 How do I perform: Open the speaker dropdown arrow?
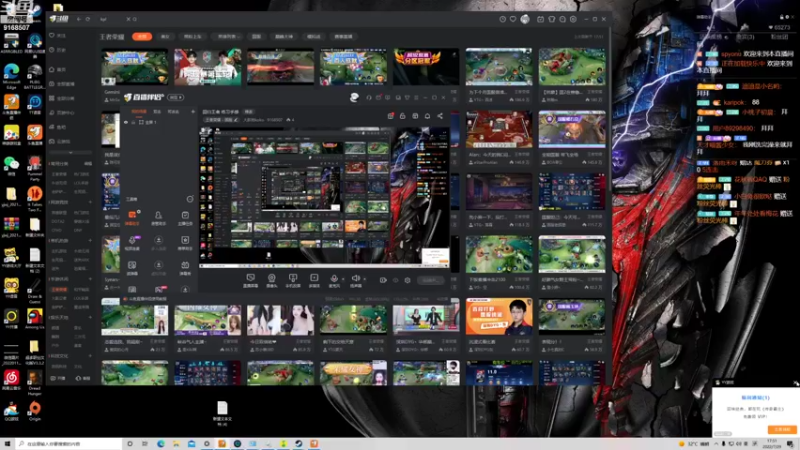pyautogui.click(x=364, y=279)
